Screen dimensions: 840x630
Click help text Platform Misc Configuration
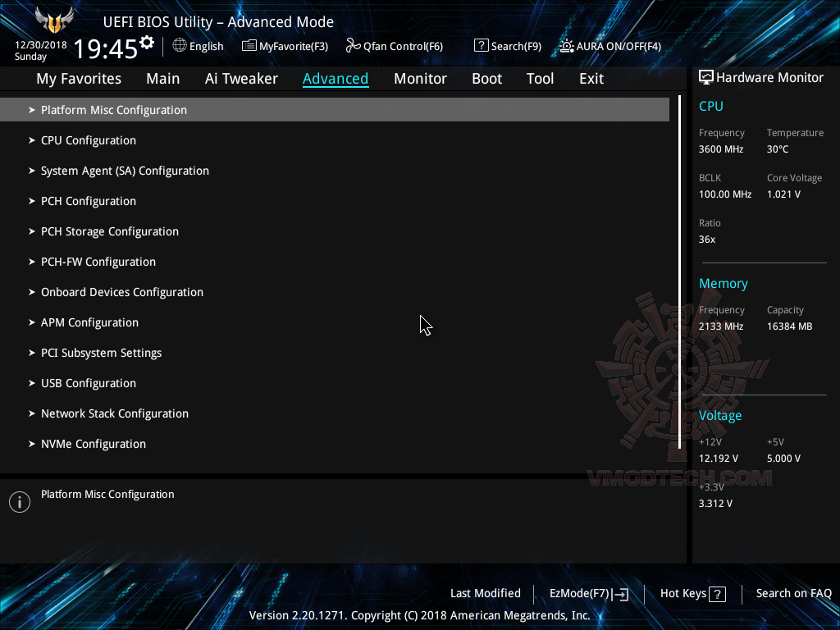coord(107,495)
